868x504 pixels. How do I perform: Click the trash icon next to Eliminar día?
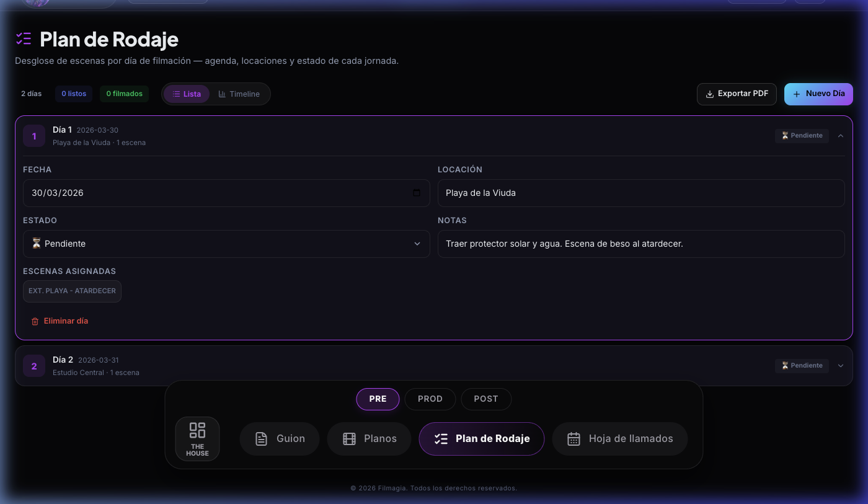pyautogui.click(x=35, y=321)
